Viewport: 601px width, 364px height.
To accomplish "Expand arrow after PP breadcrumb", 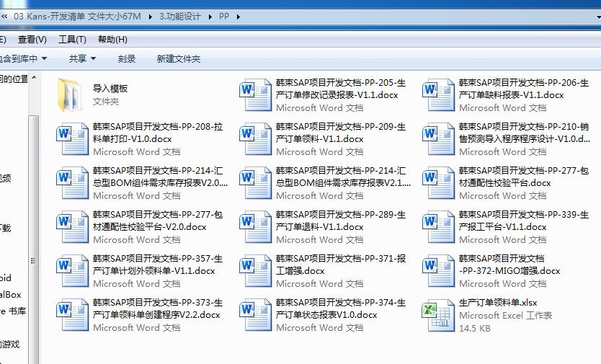I will tap(239, 17).
